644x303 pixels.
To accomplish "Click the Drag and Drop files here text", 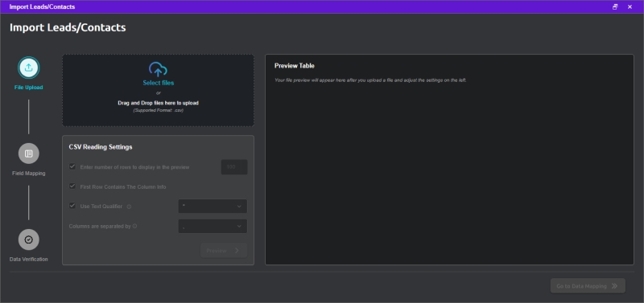I will pyautogui.click(x=158, y=103).
